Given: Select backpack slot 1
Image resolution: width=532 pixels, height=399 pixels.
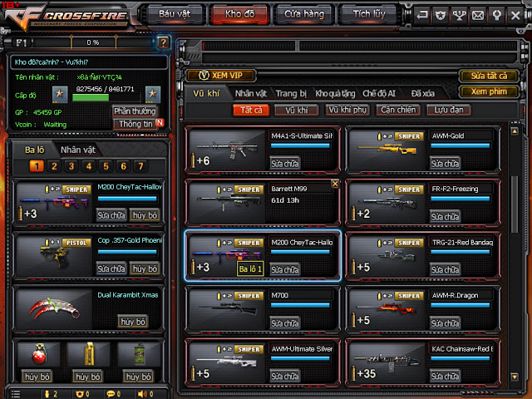Looking at the screenshot, I should 37,166.
